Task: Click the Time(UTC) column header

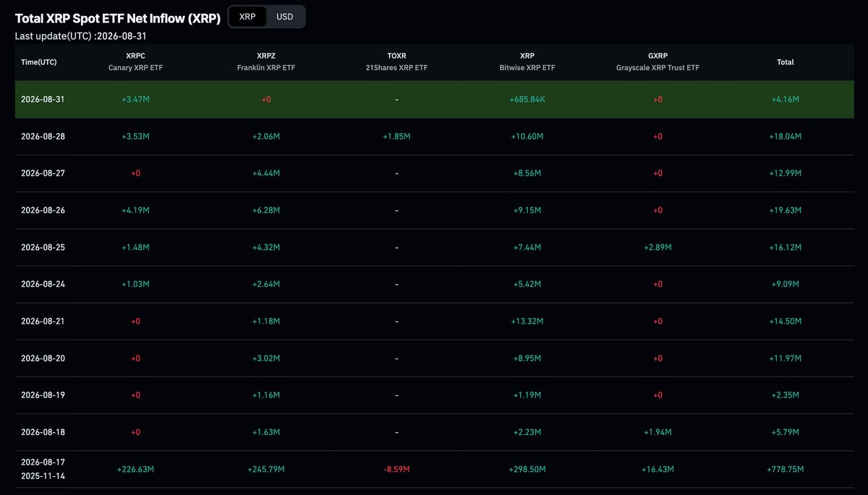Action: [39, 62]
